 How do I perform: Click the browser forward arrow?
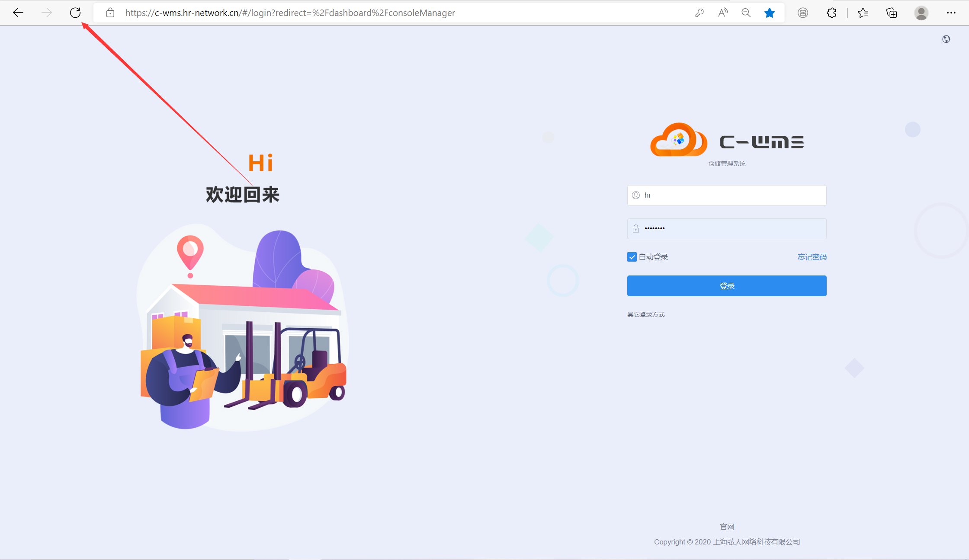(x=47, y=13)
